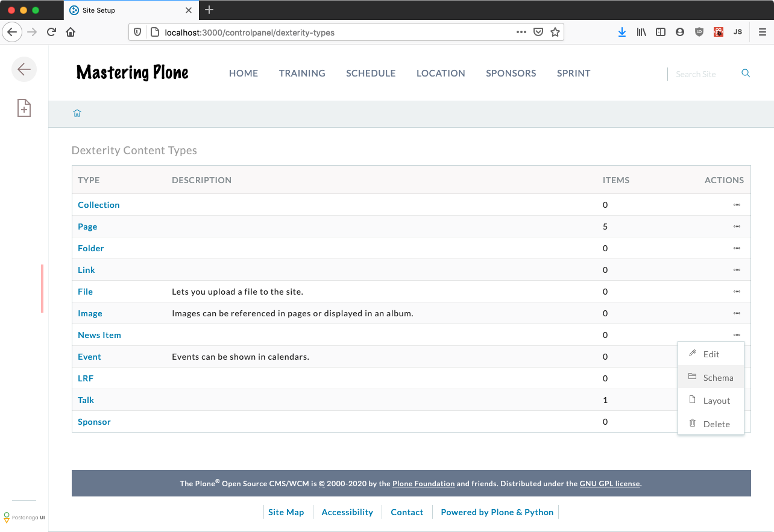This screenshot has width=774, height=532.
Task: Choose Delete from the actions popup
Action: click(x=711, y=424)
